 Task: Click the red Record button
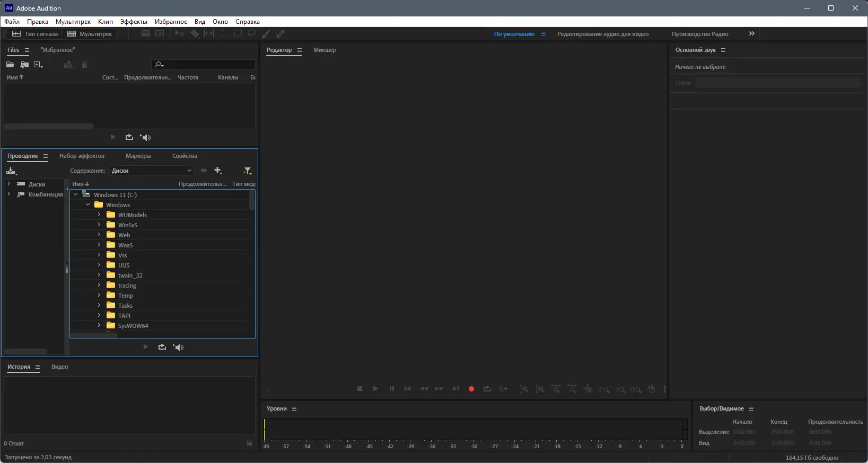pyautogui.click(x=471, y=389)
